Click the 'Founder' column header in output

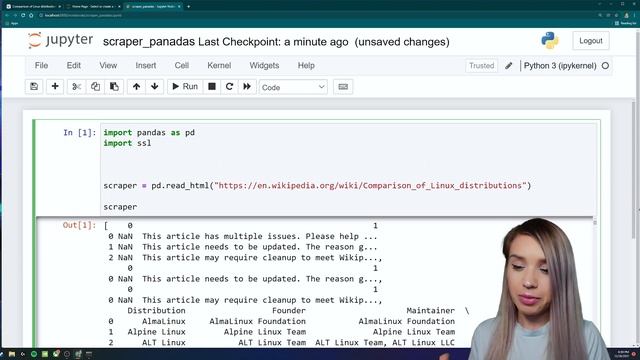(x=289, y=311)
